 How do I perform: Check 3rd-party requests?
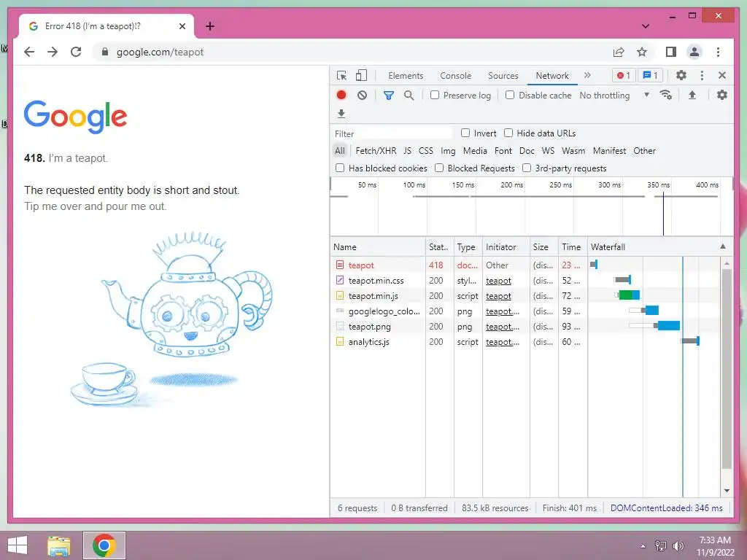click(527, 168)
